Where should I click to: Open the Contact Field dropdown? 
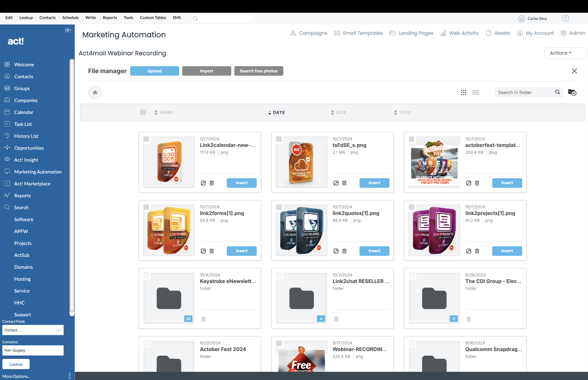[33, 330]
